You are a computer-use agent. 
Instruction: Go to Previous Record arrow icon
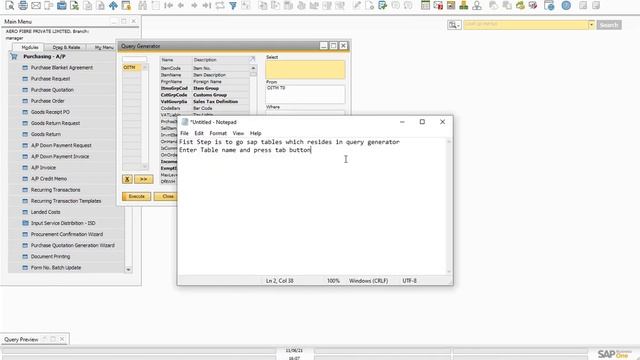tap(181, 5)
